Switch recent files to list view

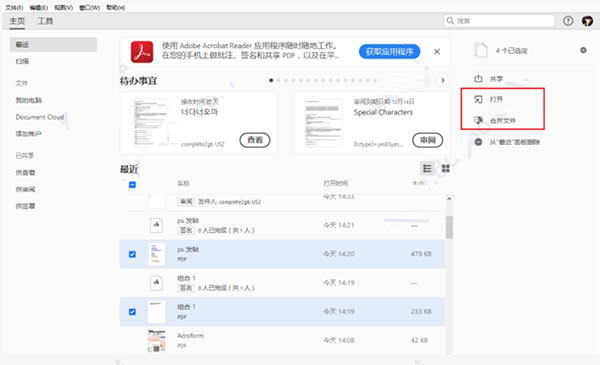click(x=427, y=168)
